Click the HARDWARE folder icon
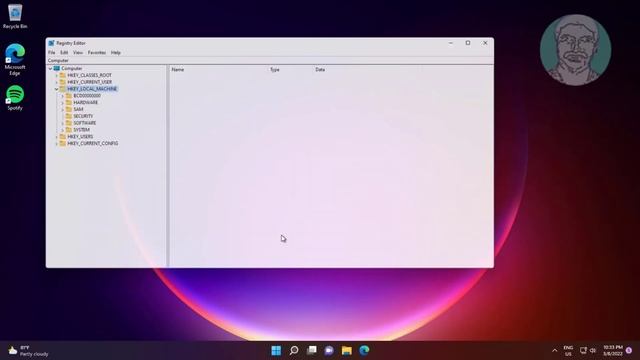This screenshot has width=640, height=360. [x=69, y=102]
